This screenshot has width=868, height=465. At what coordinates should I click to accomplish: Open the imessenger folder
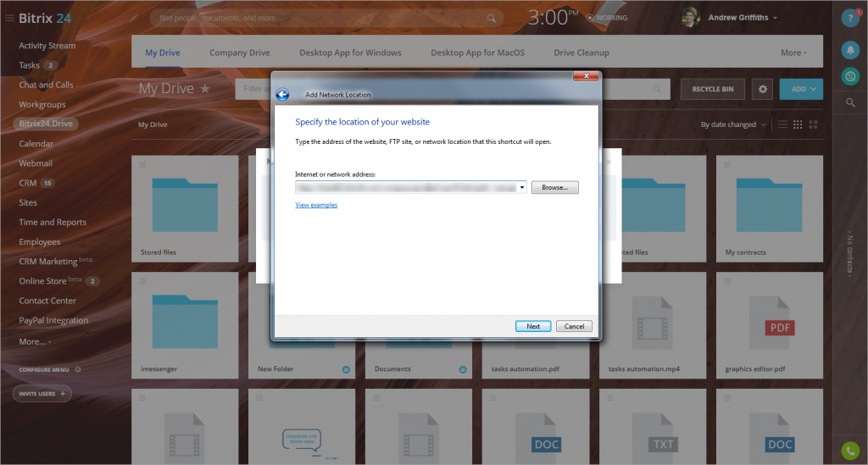185,325
